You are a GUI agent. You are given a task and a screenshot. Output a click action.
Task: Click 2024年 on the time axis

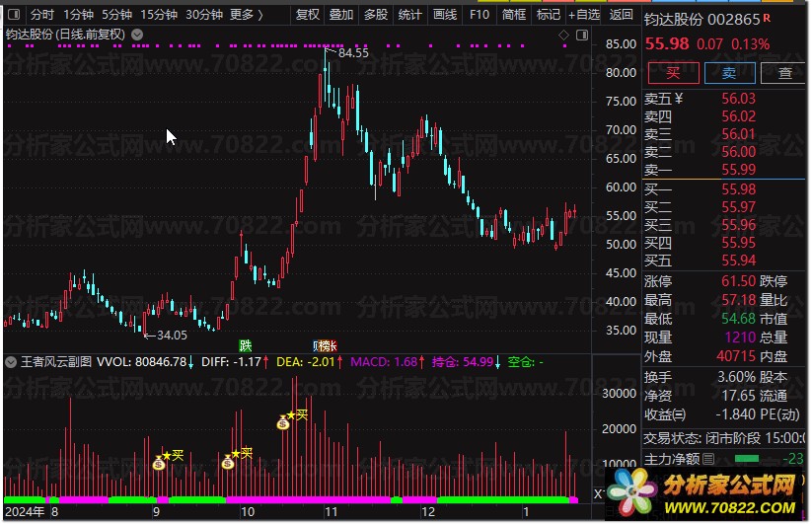click(25, 512)
